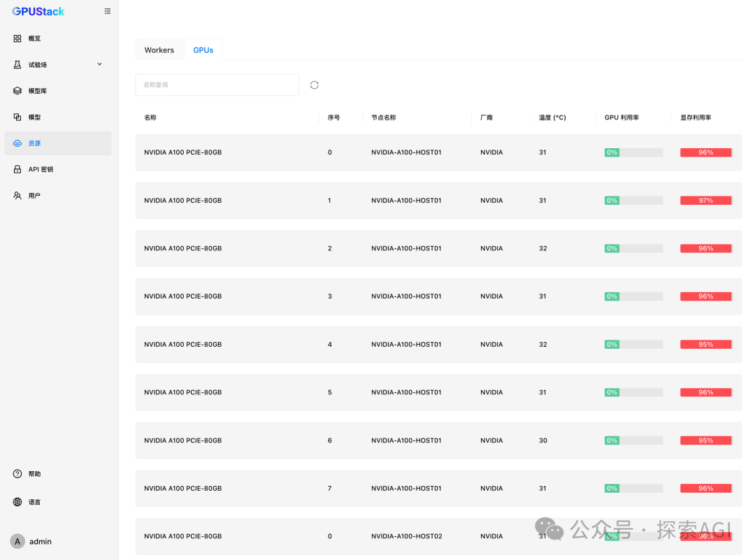Viewport: 755px width, 560px height.
Task: Click index number 5 cell
Action: coord(330,392)
